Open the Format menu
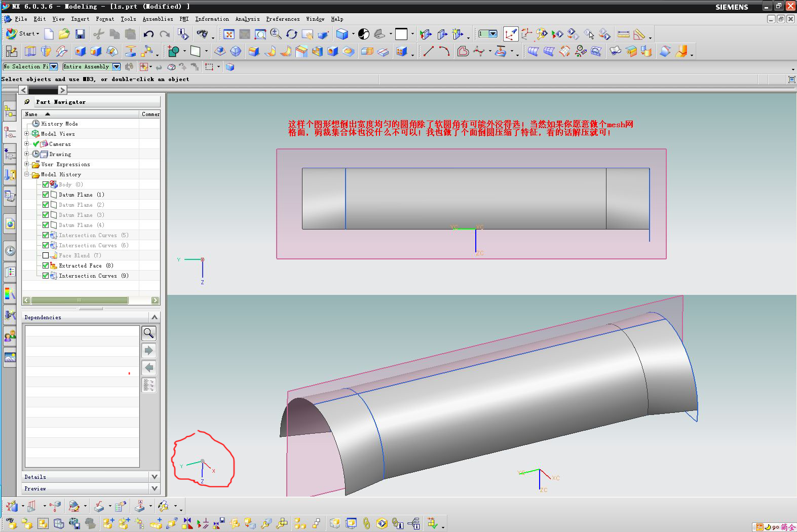 click(105, 19)
